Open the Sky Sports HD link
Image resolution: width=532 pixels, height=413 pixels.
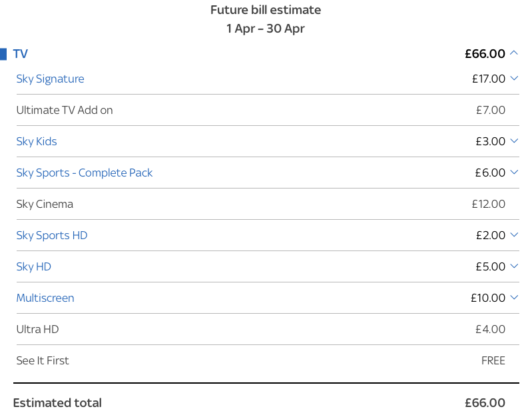pos(52,235)
